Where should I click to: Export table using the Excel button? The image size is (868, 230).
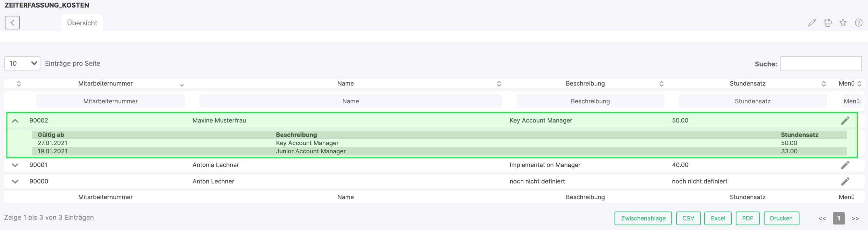pyautogui.click(x=718, y=218)
